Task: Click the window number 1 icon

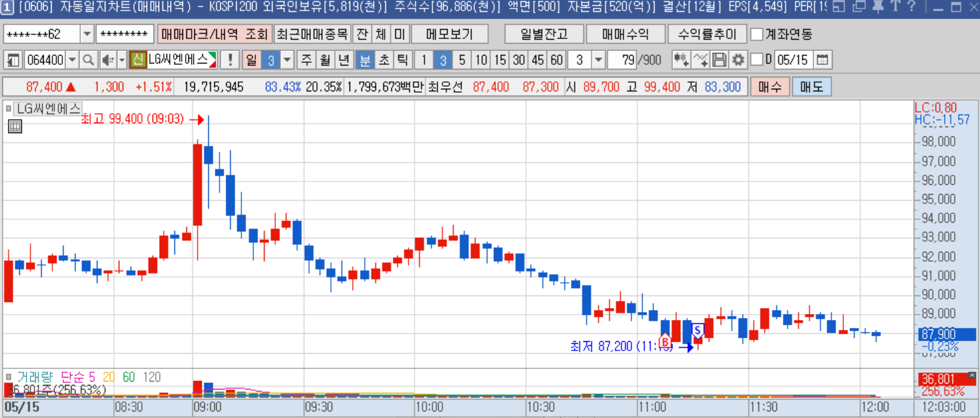Action: (x=6, y=7)
